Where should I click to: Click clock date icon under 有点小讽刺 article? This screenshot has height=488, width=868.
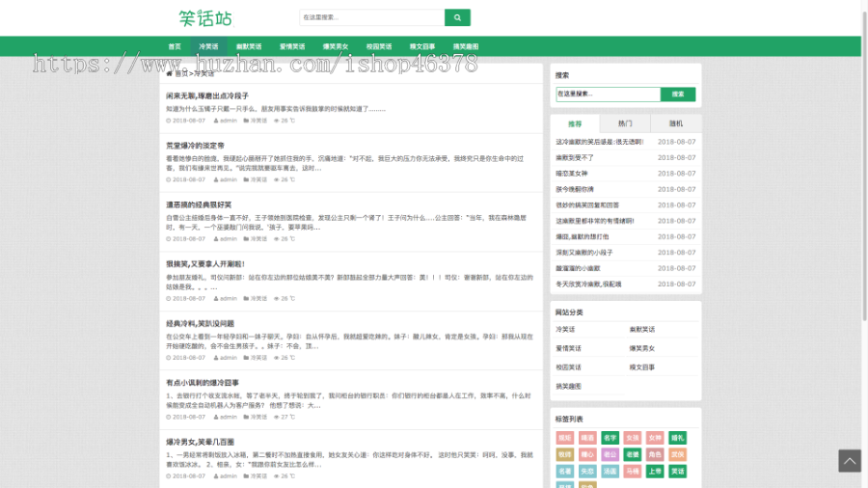pyautogui.click(x=169, y=418)
